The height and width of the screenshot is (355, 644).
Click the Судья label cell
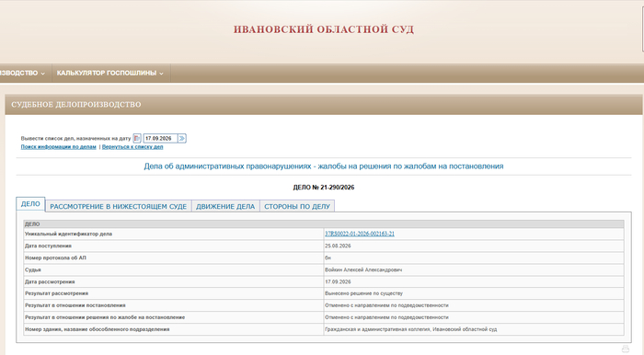point(174,269)
